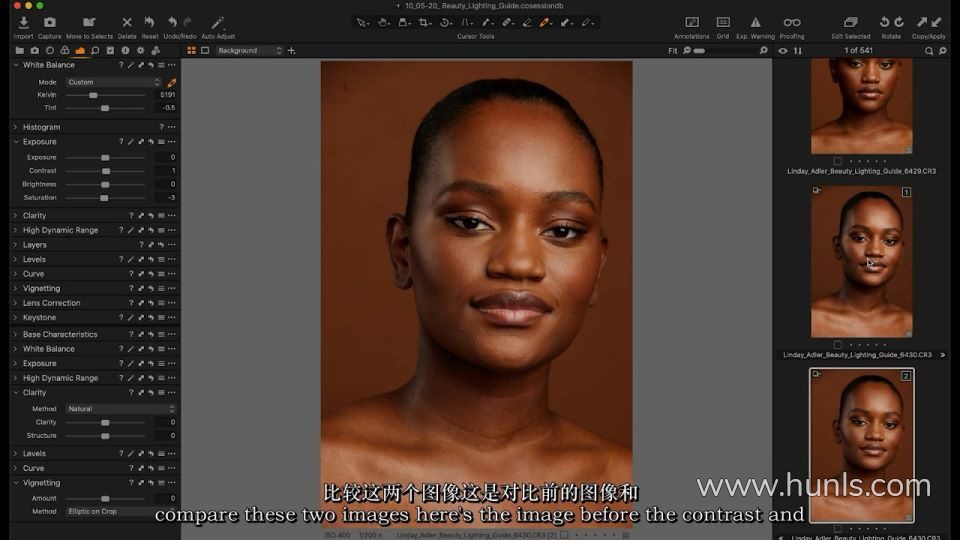Open Clarity Method Natural dropdown
960x540 pixels.
(121, 409)
